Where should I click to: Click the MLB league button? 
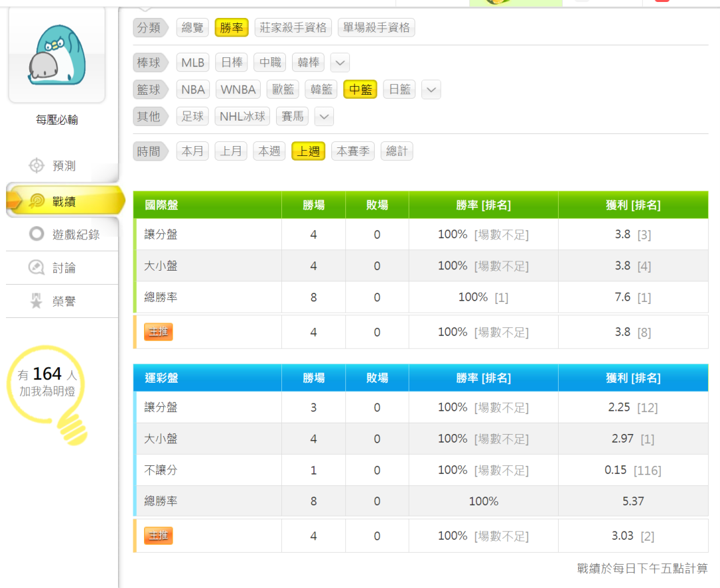(x=193, y=63)
